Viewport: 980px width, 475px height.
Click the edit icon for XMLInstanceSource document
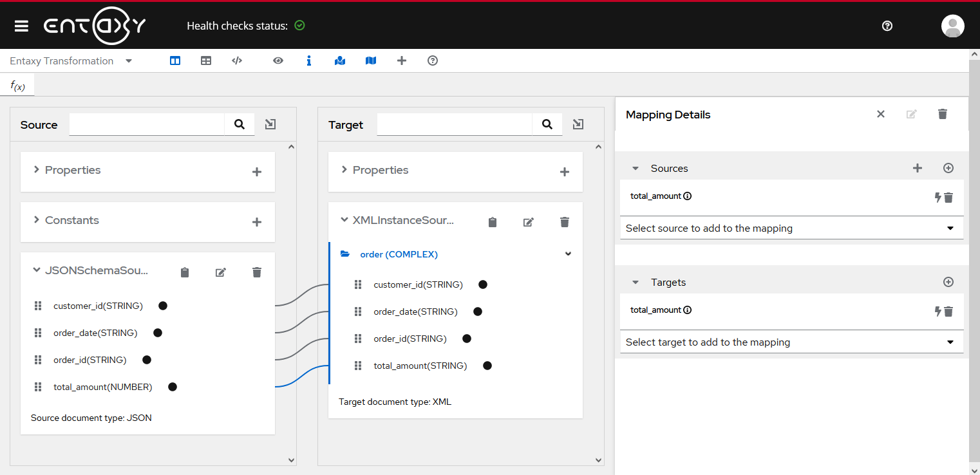tap(529, 222)
